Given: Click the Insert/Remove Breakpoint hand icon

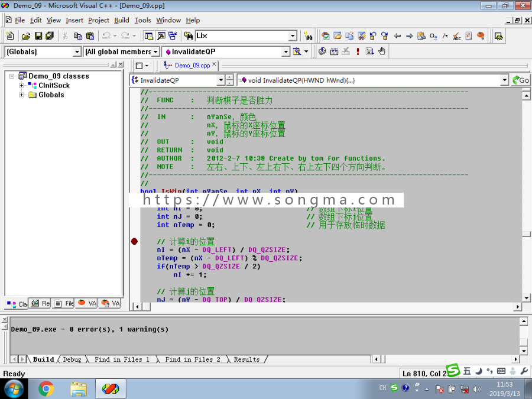Looking at the screenshot, I should [x=382, y=51].
